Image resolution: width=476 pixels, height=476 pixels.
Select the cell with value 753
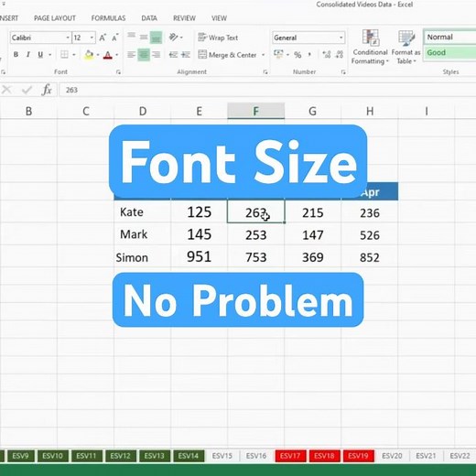click(256, 257)
